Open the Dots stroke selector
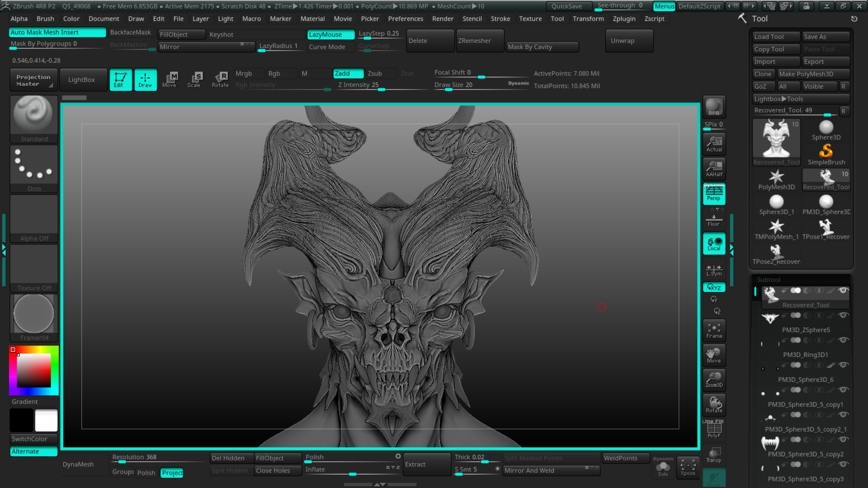Screen dimensions: 868x488 [34, 169]
